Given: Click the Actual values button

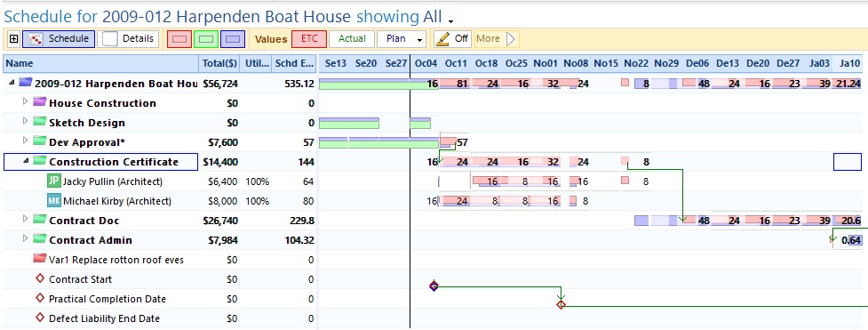Looking at the screenshot, I should [x=352, y=39].
